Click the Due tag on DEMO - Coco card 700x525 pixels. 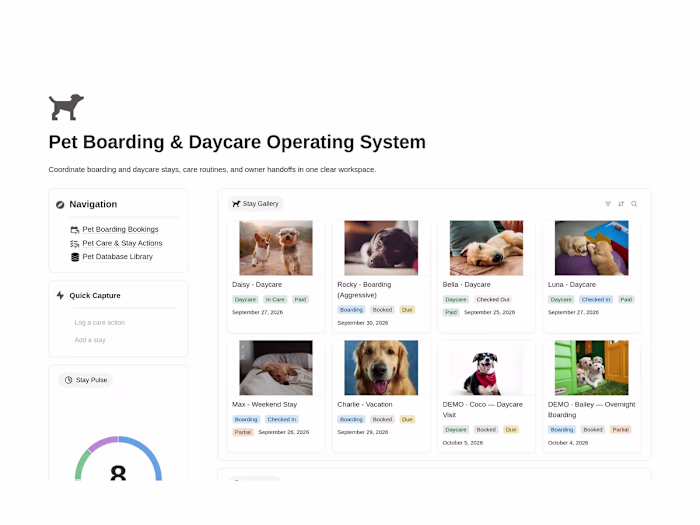click(511, 430)
